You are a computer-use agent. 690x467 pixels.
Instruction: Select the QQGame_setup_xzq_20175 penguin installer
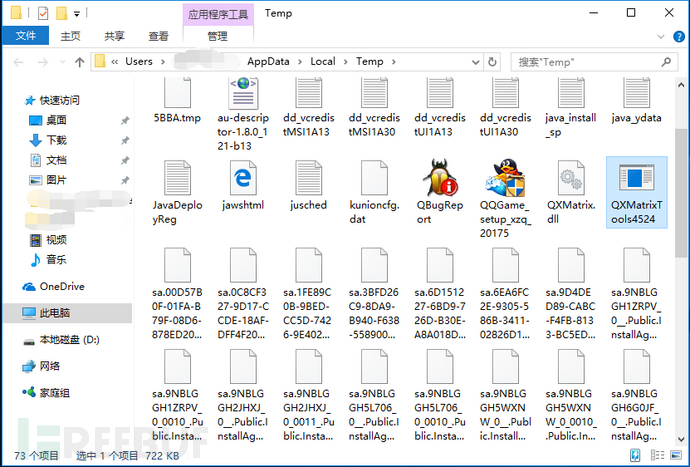coord(505,178)
